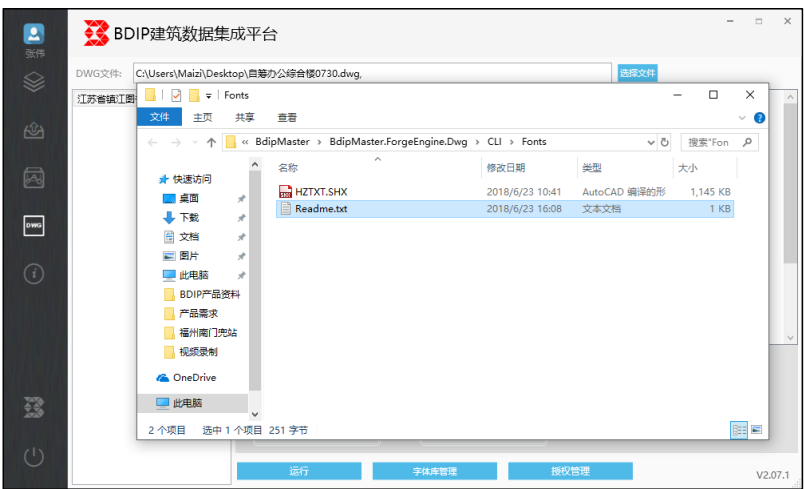This screenshot has width=804, height=489.
Task: Sort by 类型 column header
Action: tap(625, 168)
